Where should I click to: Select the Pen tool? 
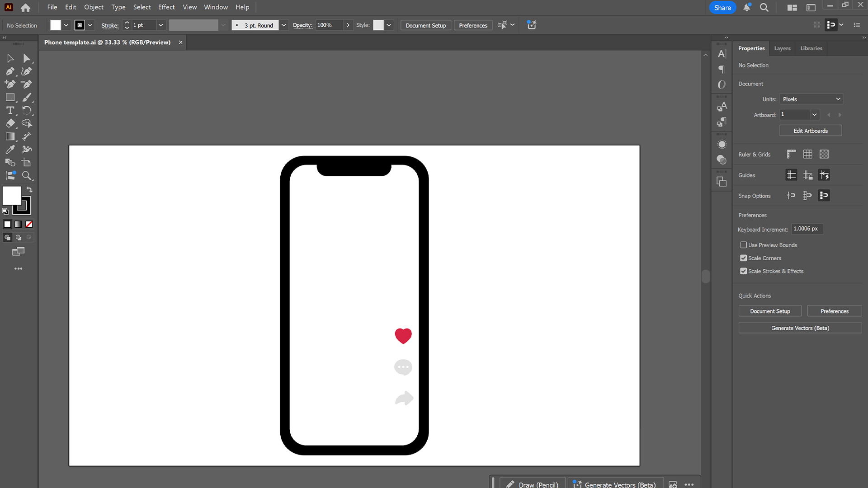(10, 71)
